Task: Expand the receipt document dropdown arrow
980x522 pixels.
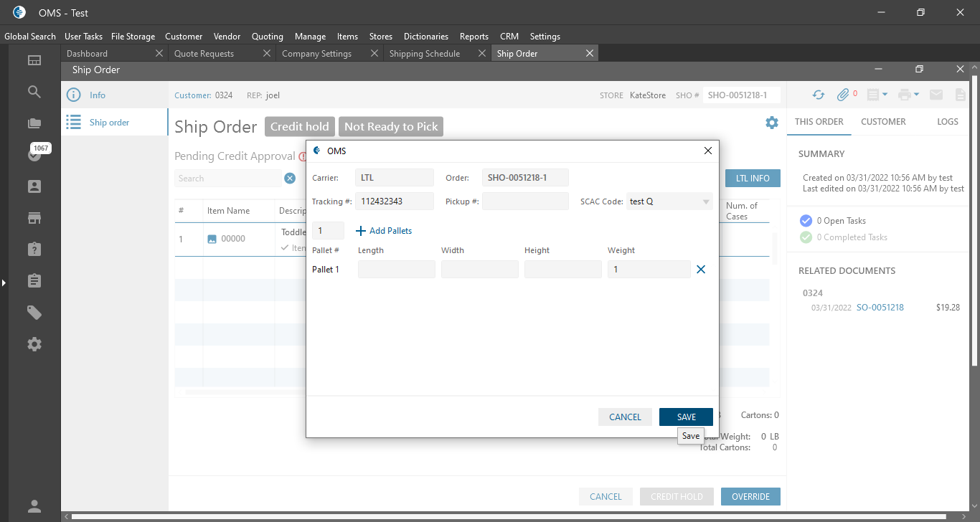Action: click(885, 95)
